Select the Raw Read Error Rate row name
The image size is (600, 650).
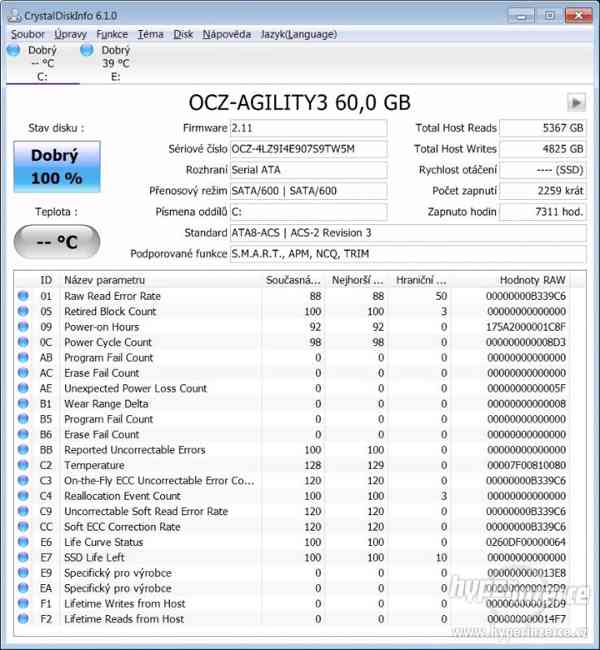point(112,296)
